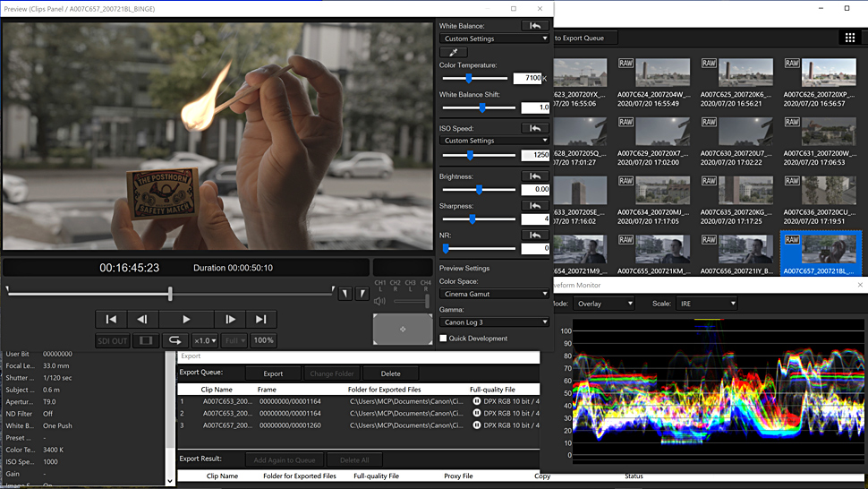Set the in point marker button
Image resolution: width=868 pixels, height=489 pixels.
(345, 294)
